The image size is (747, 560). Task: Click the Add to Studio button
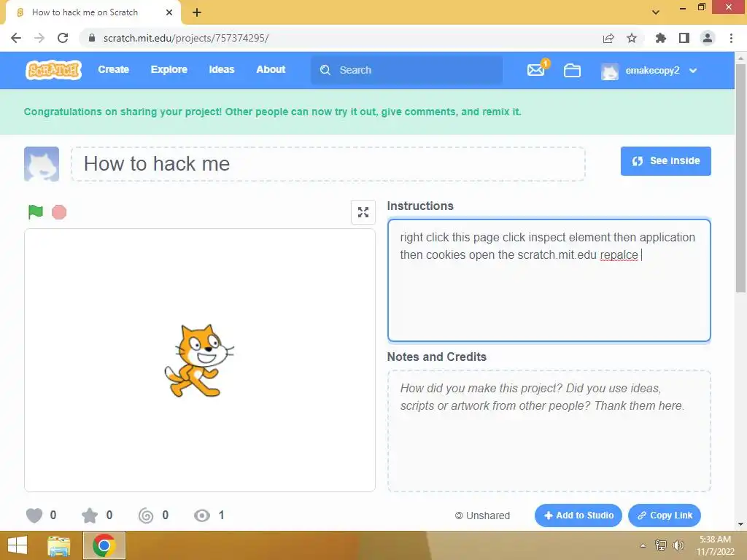578,516
